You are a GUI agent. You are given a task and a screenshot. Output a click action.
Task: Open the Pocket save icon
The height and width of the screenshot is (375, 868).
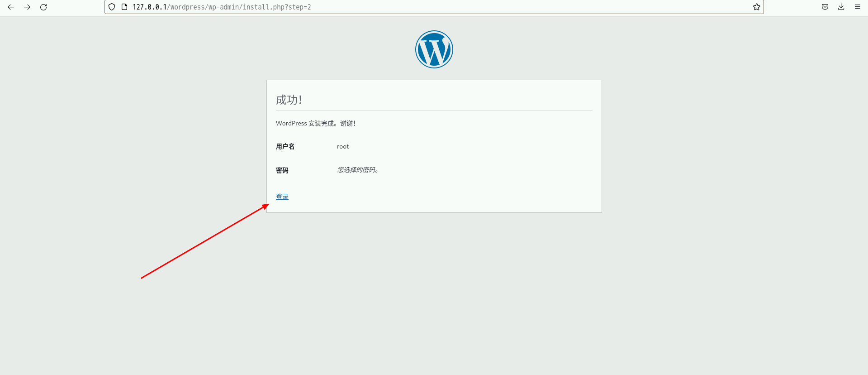pyautogui.click(x=825, y=7)
